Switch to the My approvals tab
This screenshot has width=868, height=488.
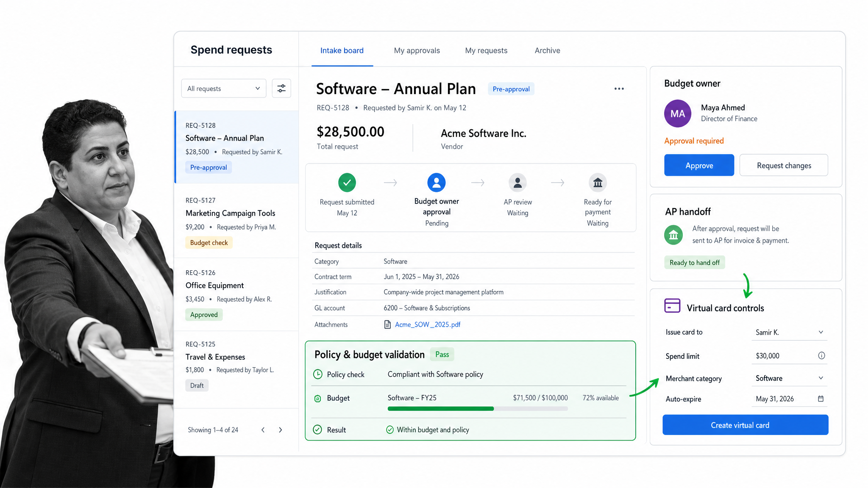click(417, 50)
